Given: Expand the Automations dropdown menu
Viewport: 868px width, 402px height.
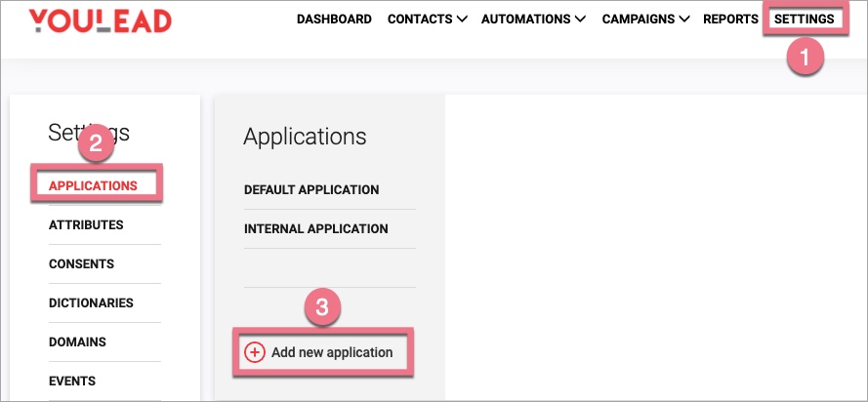Looking at the screenshot, I should point(533,19).
